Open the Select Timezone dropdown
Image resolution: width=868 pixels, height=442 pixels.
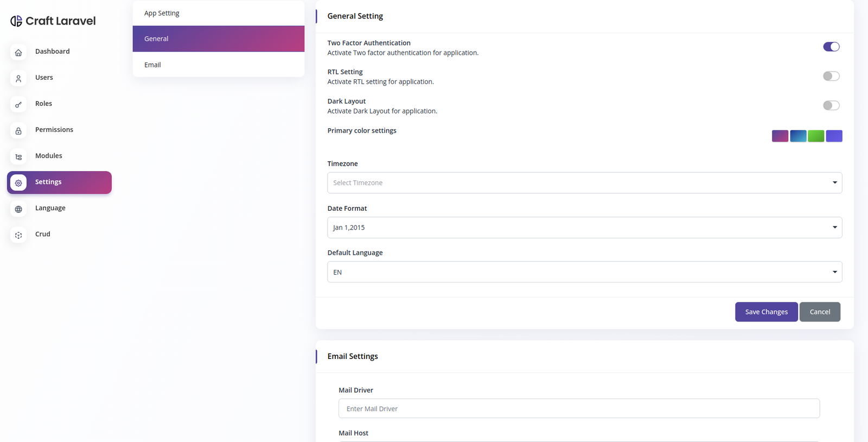[x=584, y=183]
